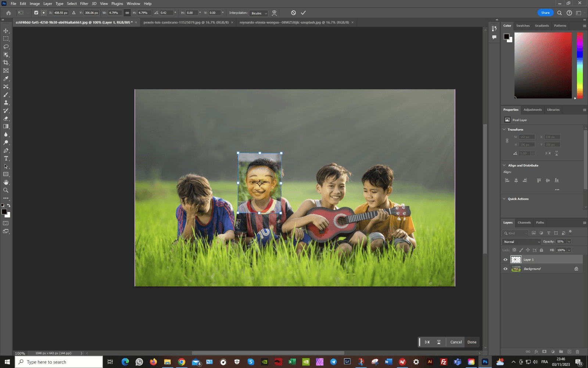
Task: Click the Share button
Action: pyautogui.click(x=545, y=13)
